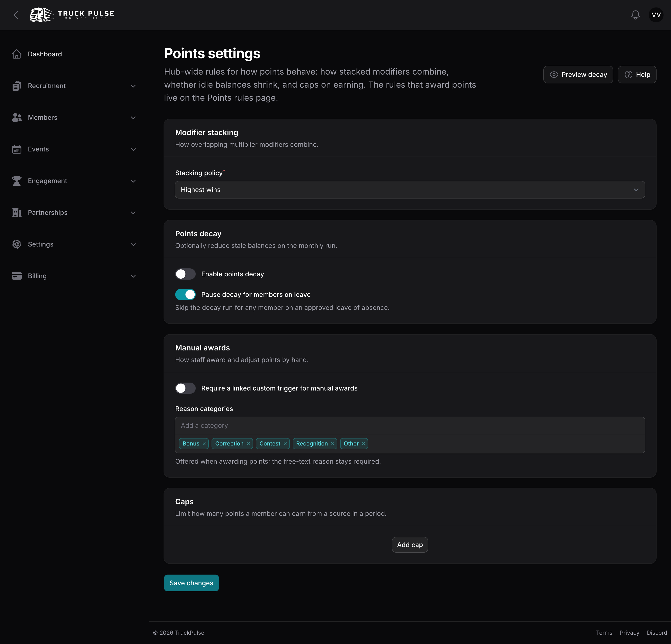Open the MV user avatar menu
The image size is (671, 644).
[656, 15]
